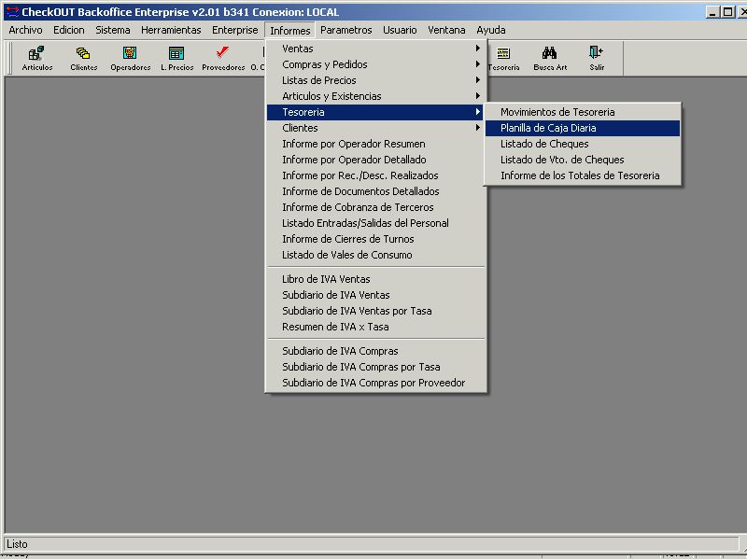Screen dimensions: 747x560
Task: Open the Enterprise menu
Action: pos(235,30)
